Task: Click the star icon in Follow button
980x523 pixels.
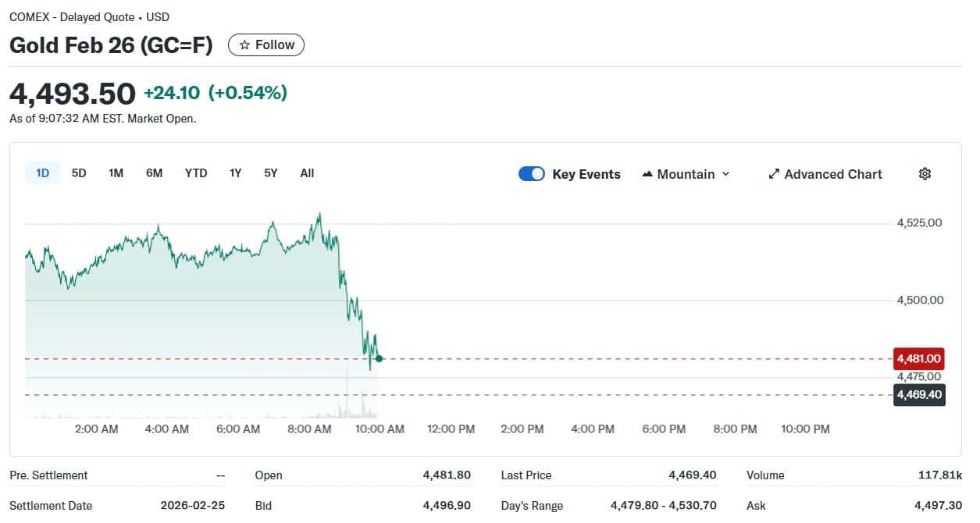Action: pyautogui.click(x=244, y=45)
